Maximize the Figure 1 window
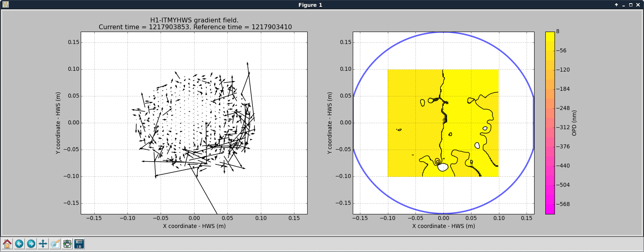 [x=631, y=5]
